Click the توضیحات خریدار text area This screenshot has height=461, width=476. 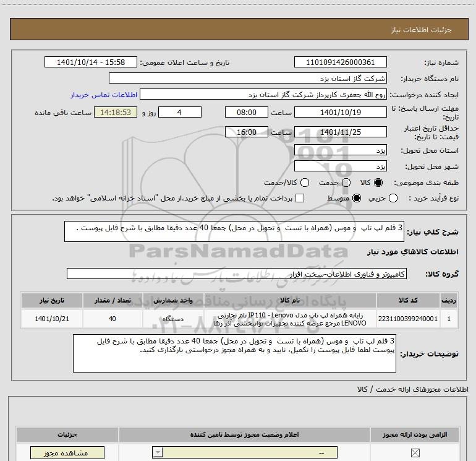coord(234,353)
